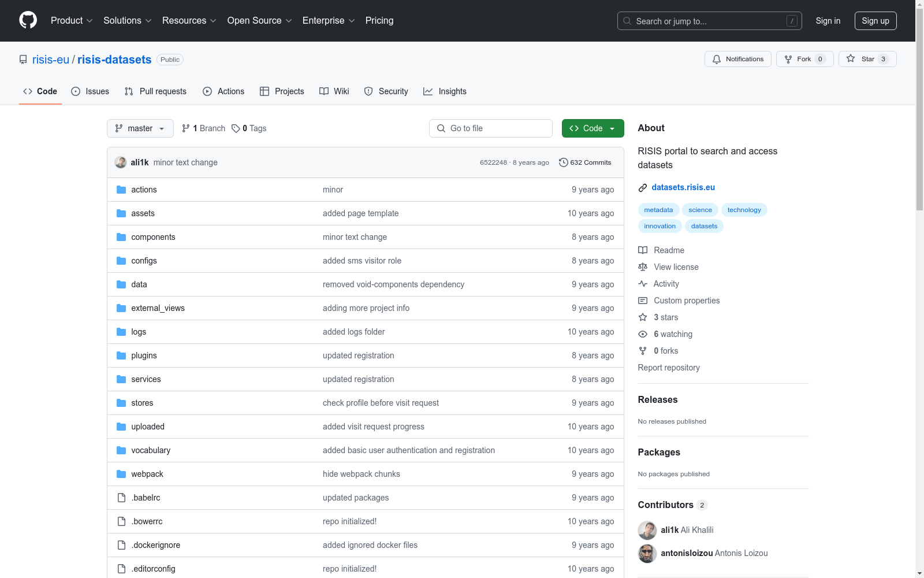Screen dimensions: 924x578
Task: Expand the Open Source menu
Action: click(260, 21)
